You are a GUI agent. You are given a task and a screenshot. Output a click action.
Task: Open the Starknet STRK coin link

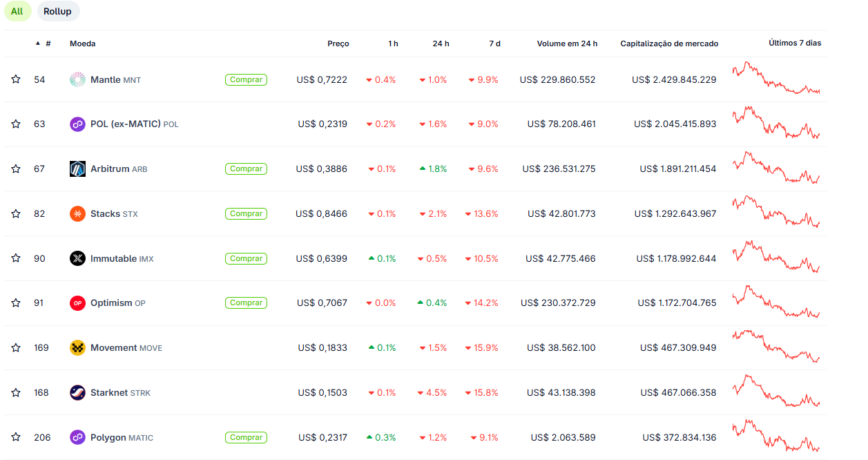pos(120,392)
